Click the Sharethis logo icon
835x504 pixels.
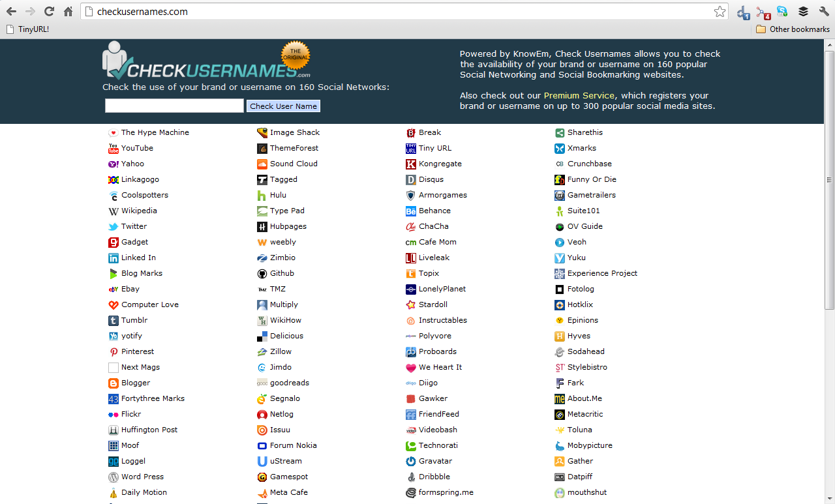pyautogui.click(x=560, y=132)
